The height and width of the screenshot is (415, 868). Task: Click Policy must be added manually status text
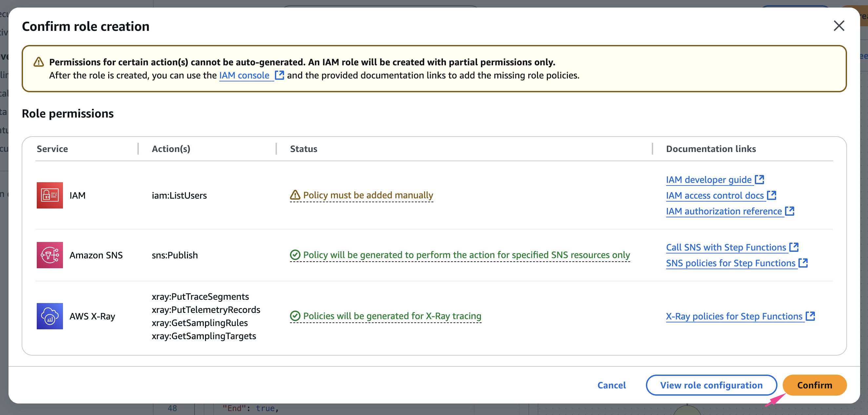tap(368, 195)
